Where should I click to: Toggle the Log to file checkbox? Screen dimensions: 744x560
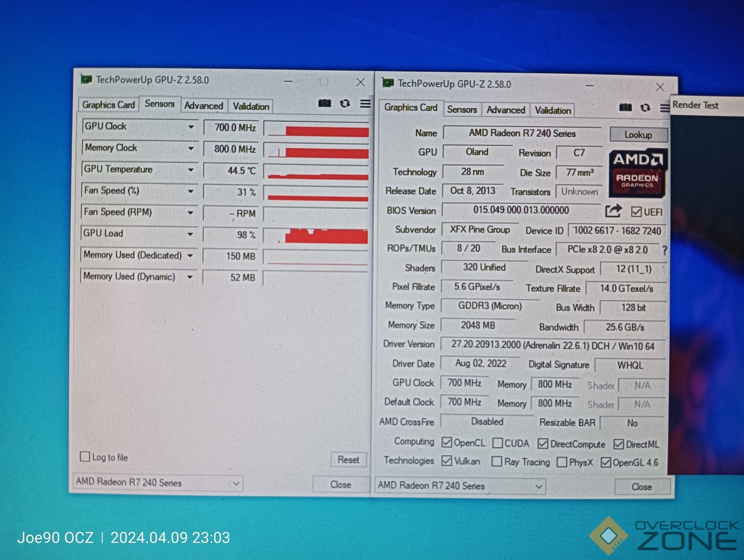click(85, 456)
